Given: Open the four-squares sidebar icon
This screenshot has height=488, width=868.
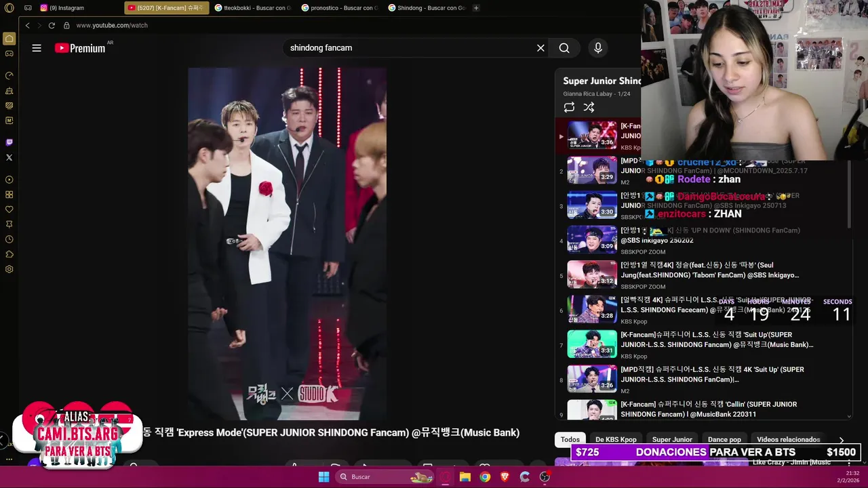Looking at the screenshot, I should pyautogui.click(x=9, y=195).
